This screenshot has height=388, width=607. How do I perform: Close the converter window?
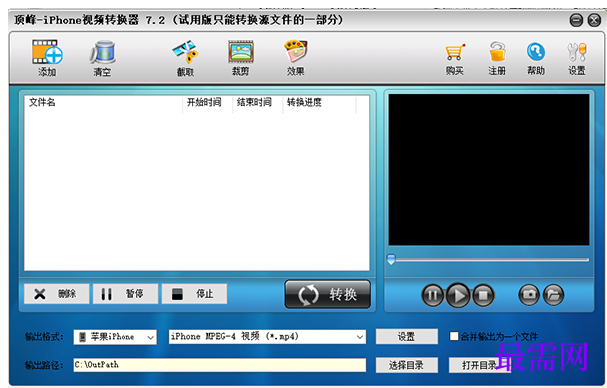594,20
